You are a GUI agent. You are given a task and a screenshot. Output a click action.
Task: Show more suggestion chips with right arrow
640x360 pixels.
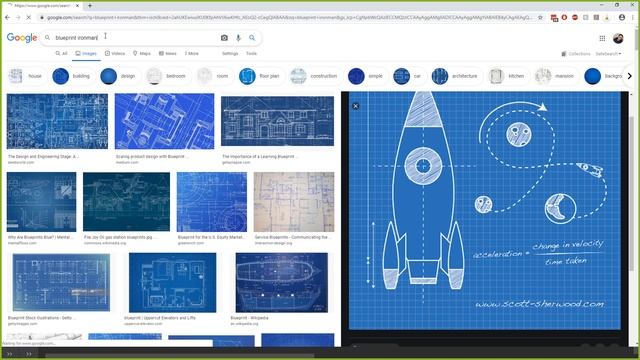click(x=629, y=76)
